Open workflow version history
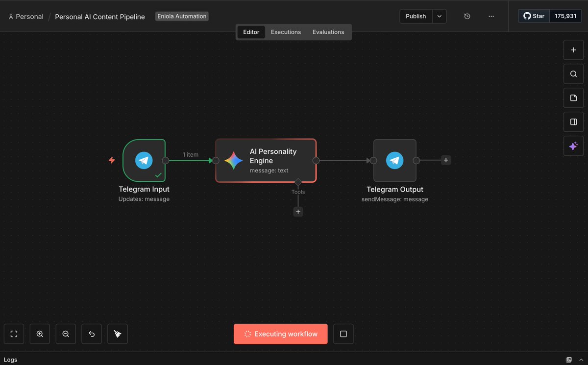588x365 pixels. pos(467,16)
